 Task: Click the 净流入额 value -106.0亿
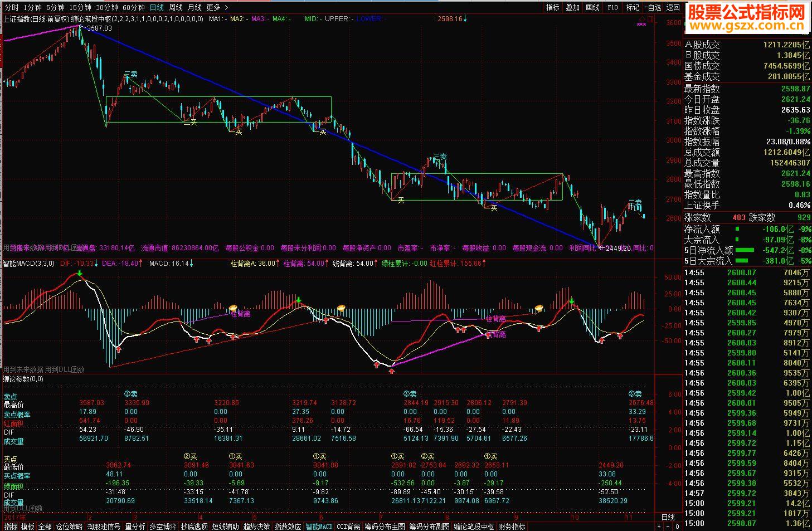pyautogui.click(x=778, y=230)
